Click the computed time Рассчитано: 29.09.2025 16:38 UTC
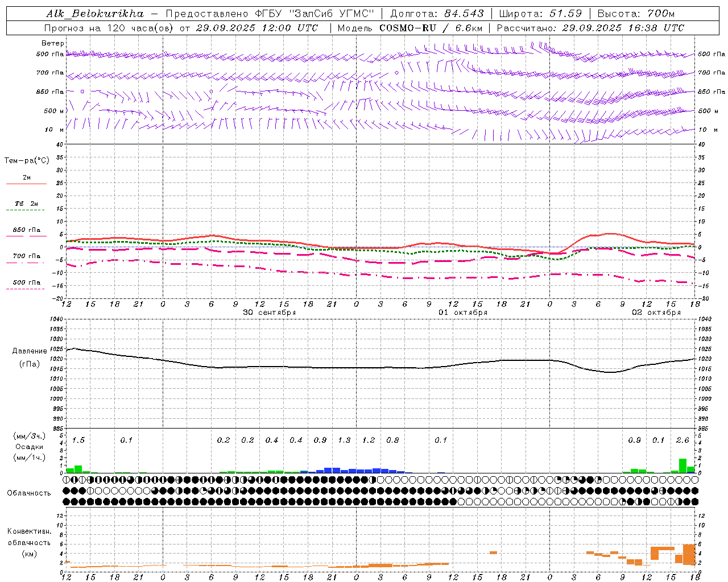728x582 pixels. [590, 28]
